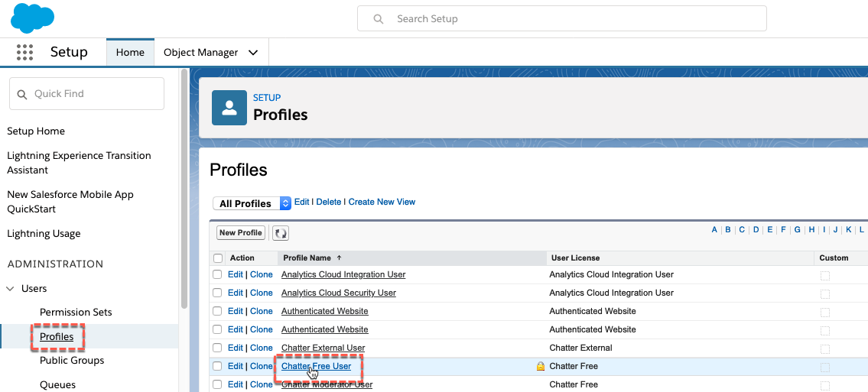Open Setup Home in the sidebar

[36, 131]
